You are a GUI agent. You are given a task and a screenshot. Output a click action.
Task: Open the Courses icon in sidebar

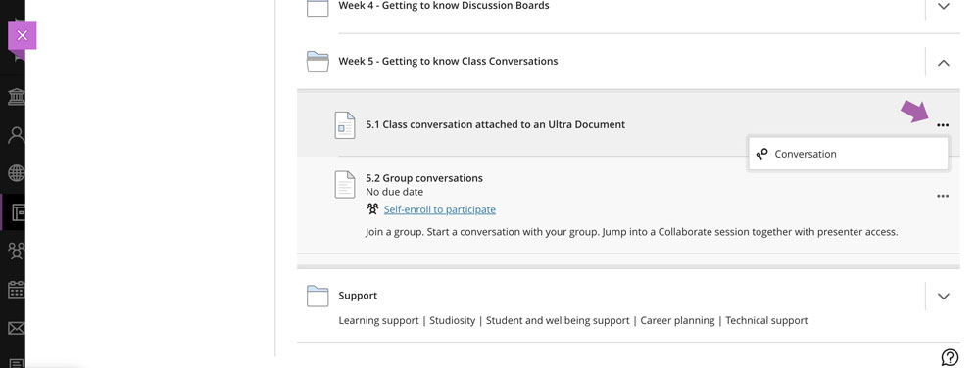coord(18,212)
